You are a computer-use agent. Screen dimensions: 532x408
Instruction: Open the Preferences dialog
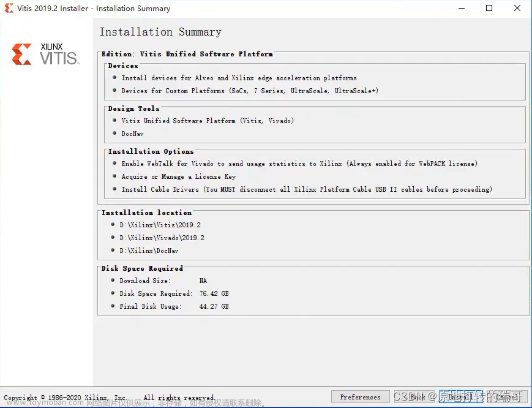pyautogui.click(x=360, y=397)
